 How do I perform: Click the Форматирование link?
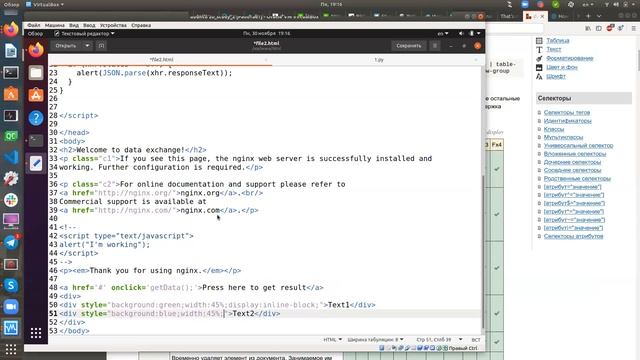(570, 58)
